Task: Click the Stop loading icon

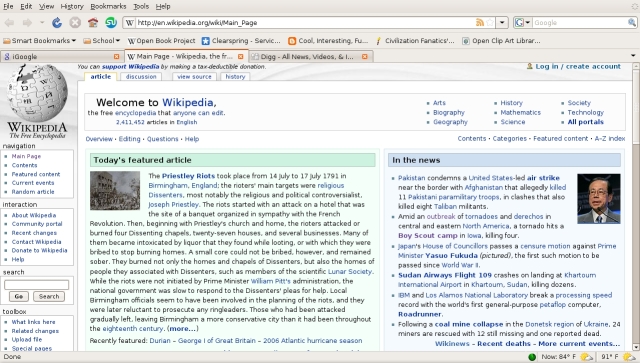Action: [x=75, y=23]
